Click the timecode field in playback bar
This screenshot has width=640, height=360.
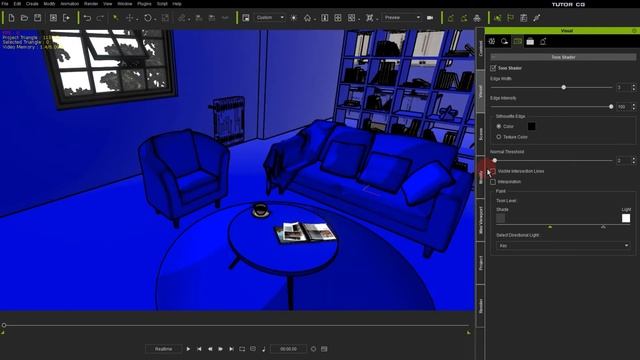(x=289, y=349)
